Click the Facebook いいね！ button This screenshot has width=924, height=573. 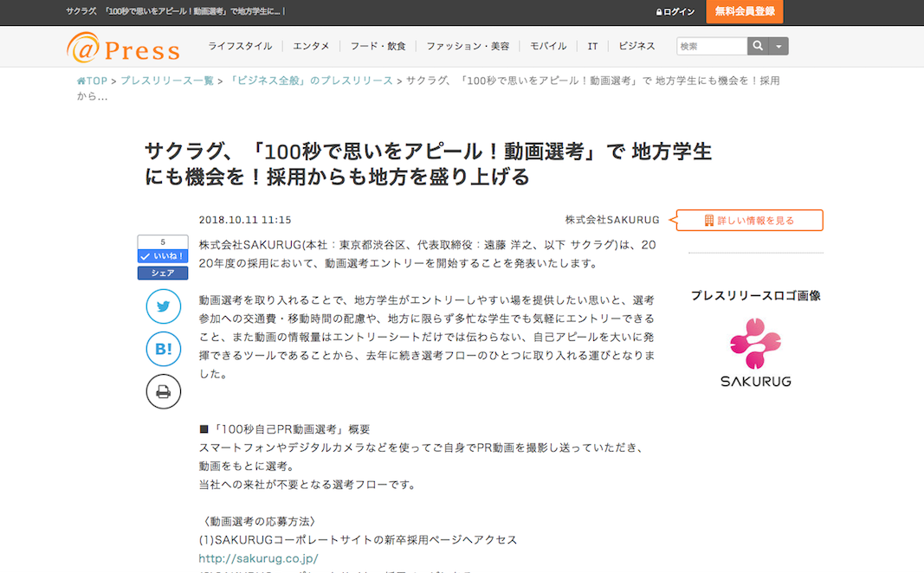(163, 256)
